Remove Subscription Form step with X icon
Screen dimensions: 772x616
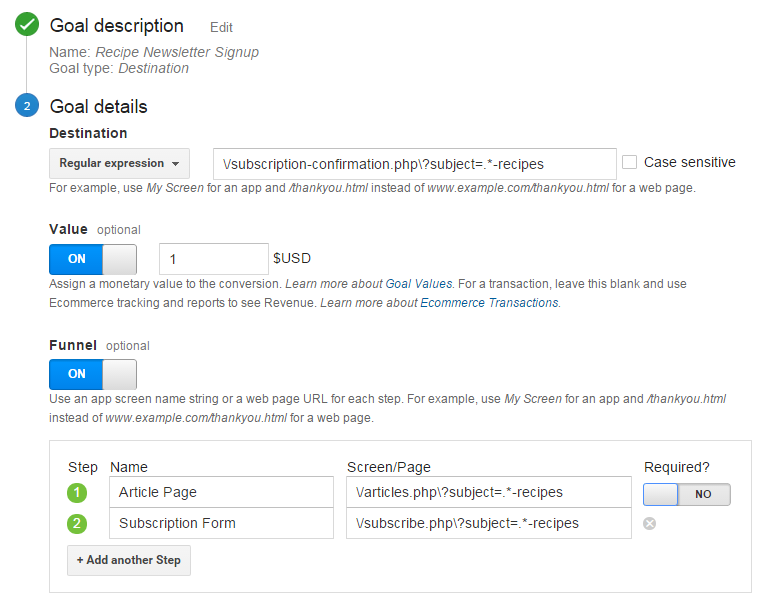(x=649, y=523)
